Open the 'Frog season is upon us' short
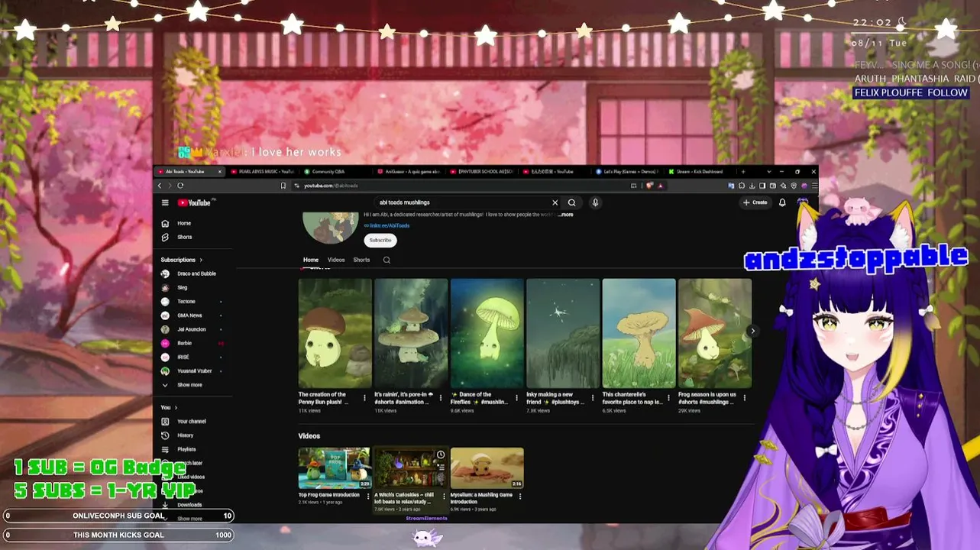Viewport: 980px width, 550px height. point(715,333)
